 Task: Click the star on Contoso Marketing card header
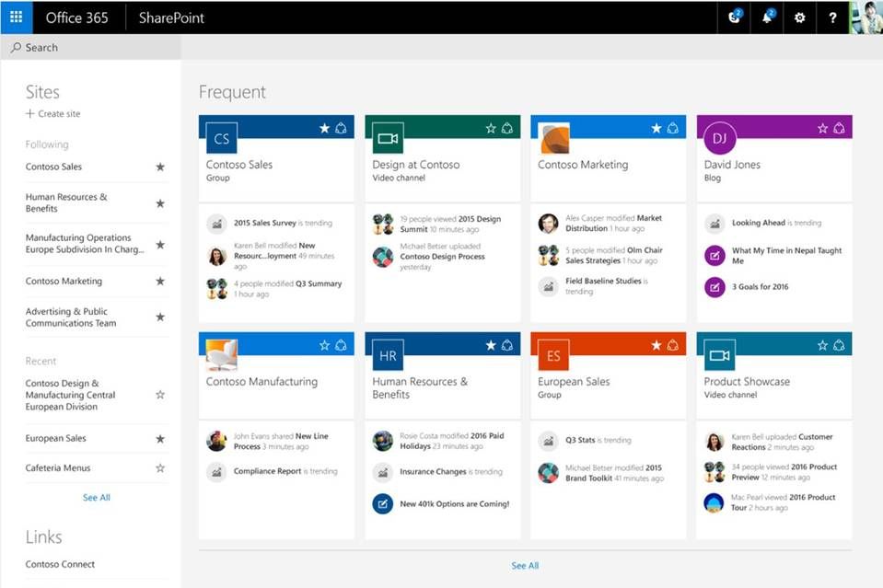pyautogui.click(x=656, y=128)
